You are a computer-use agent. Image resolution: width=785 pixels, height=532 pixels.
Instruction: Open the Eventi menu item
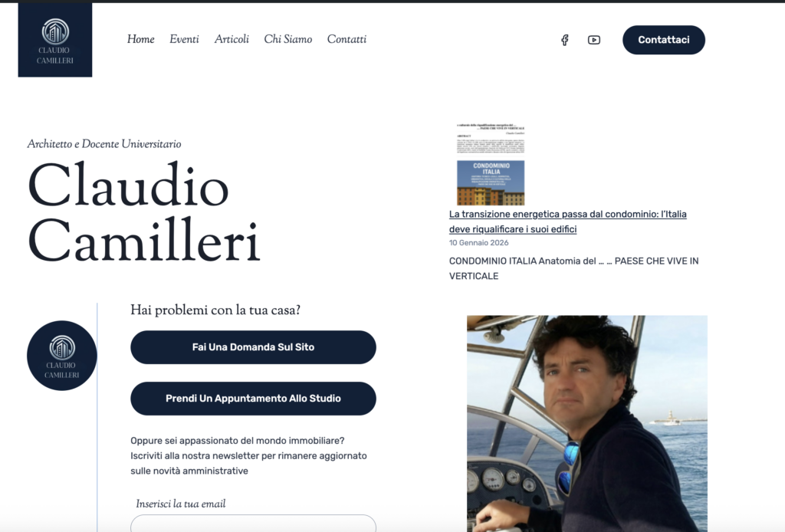[x=184, y=38]
